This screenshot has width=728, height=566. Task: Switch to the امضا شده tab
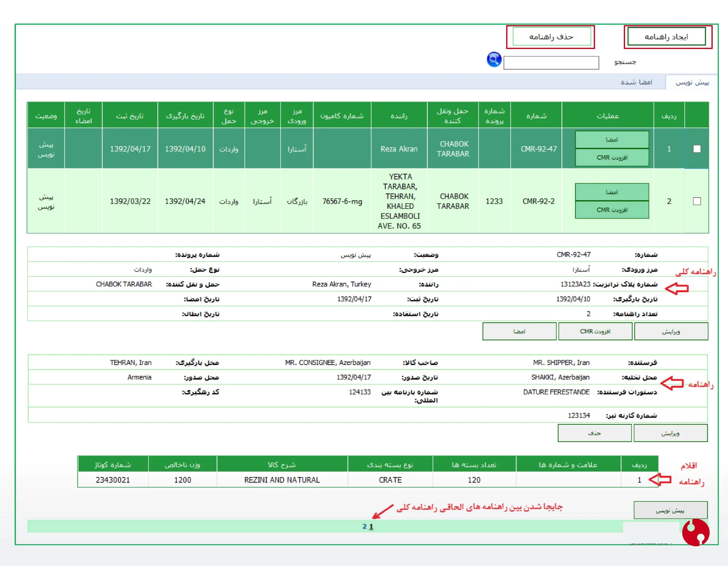(x=636, y=82)
